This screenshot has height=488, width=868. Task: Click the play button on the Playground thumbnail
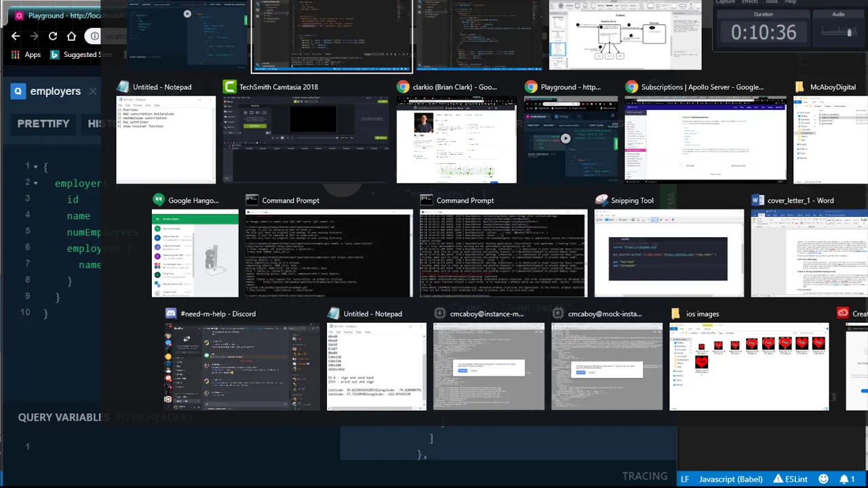click(x=565, y=138)
